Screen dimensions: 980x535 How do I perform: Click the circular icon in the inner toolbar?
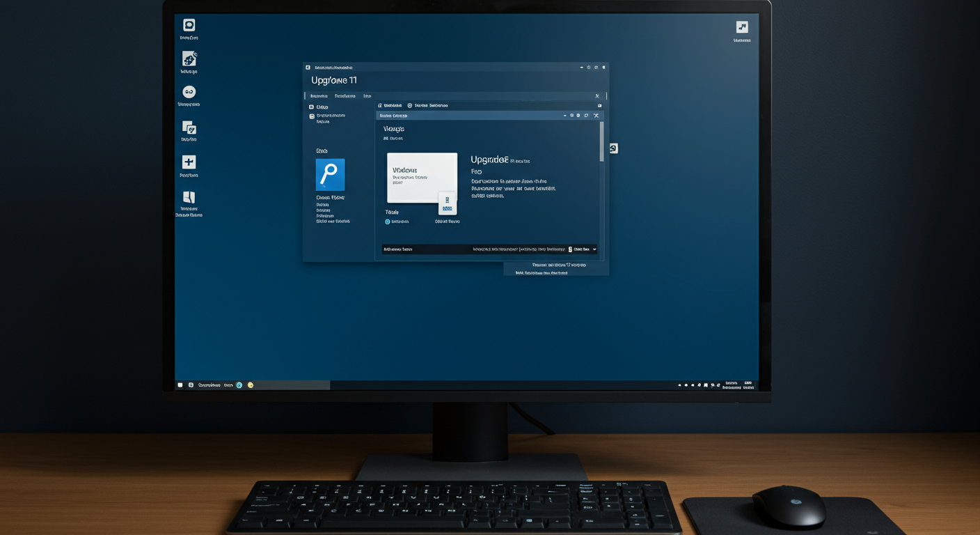(410, 106)
